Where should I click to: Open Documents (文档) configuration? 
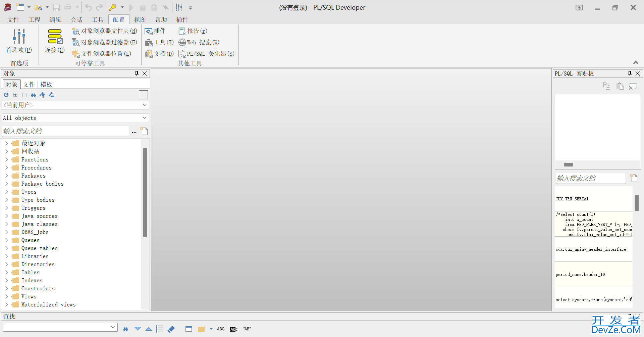(x=159, y=54)
